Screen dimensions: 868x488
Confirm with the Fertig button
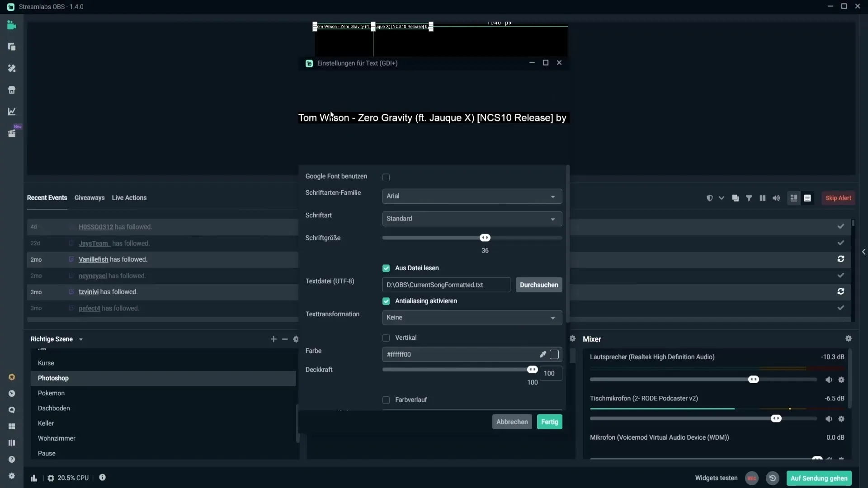550,422
